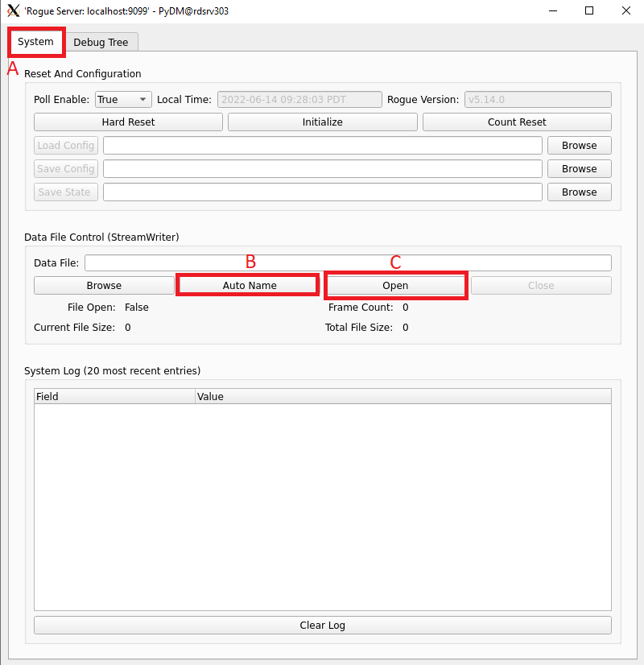The width and height of the screenshot is (644, 665).
Task: Initialize the Rogue server
Action: [322, 122]
